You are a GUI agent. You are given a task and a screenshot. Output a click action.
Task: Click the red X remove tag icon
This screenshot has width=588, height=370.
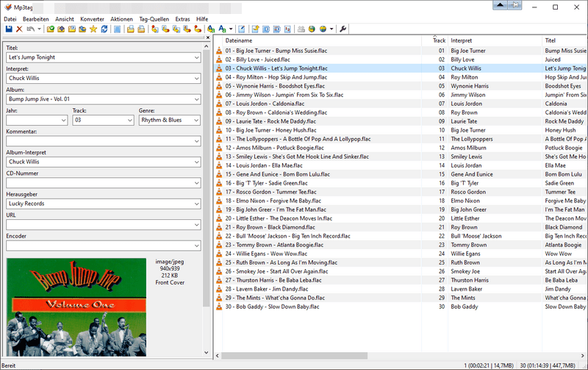coord(20,29)
